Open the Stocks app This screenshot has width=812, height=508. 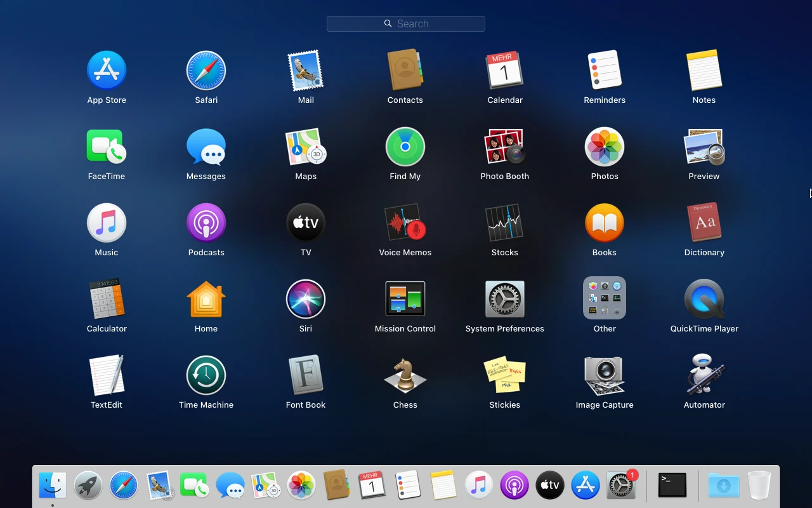[505, 223]
